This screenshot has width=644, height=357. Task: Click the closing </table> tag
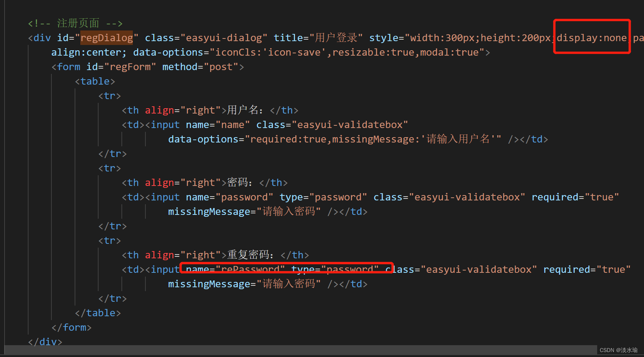(98, 313)
